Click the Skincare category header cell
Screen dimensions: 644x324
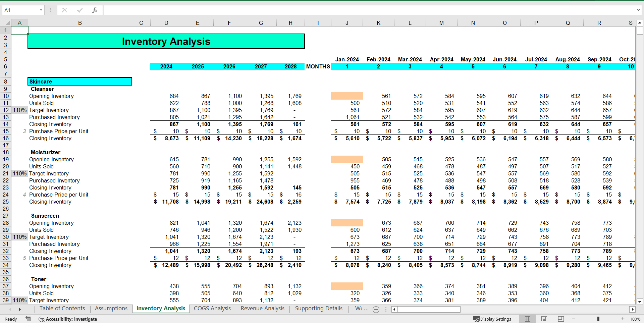pyautogui.click(x=80, y=82)
